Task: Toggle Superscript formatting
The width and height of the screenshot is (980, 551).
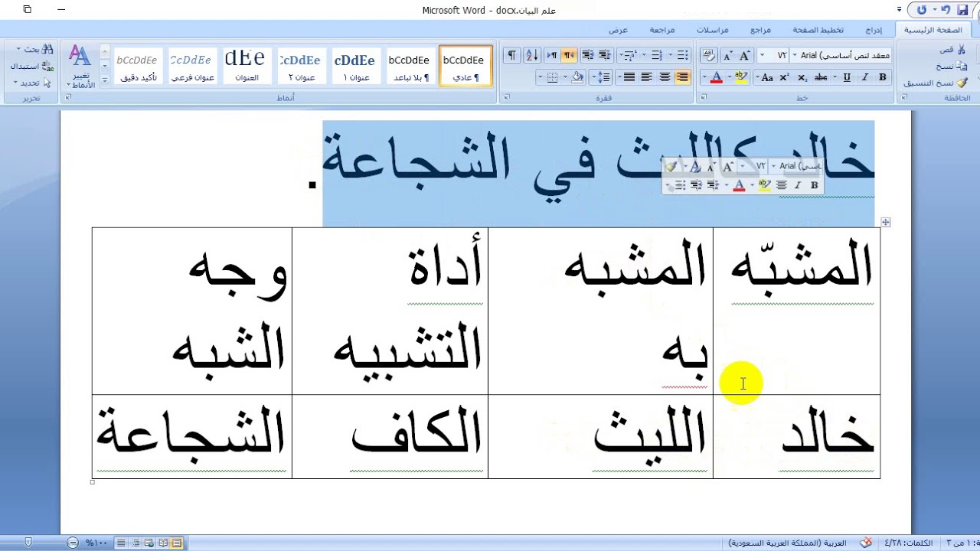Action: click(x=784, y=77)
